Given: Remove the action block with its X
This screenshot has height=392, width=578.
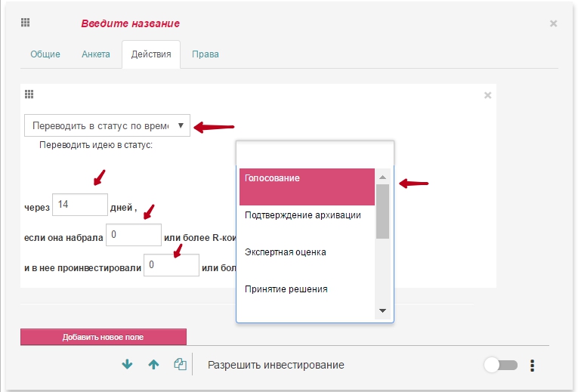Looking at the screenshot, I should tap(487, 95).
